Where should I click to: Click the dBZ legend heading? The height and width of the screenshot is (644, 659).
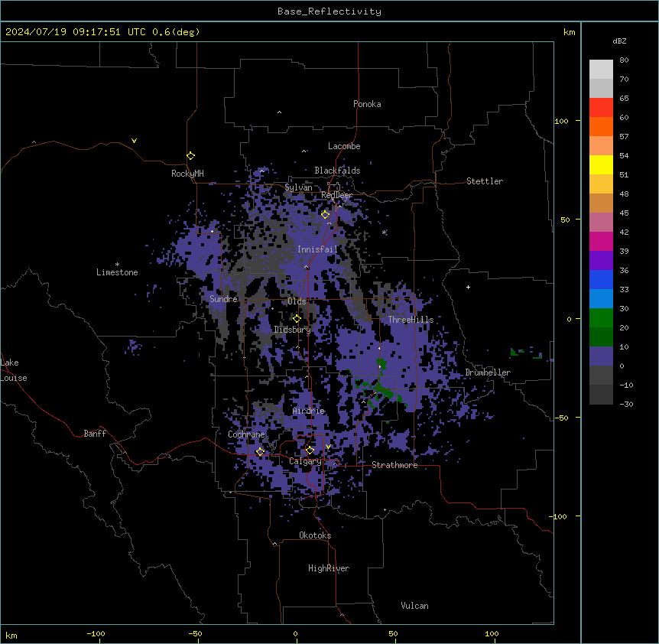coord(619,41)
